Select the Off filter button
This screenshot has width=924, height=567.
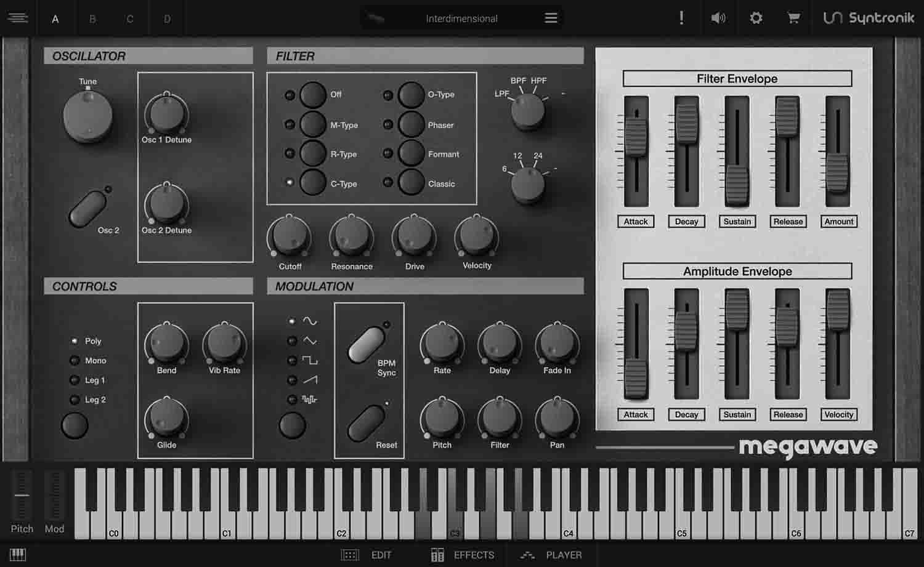pos(313,95)
